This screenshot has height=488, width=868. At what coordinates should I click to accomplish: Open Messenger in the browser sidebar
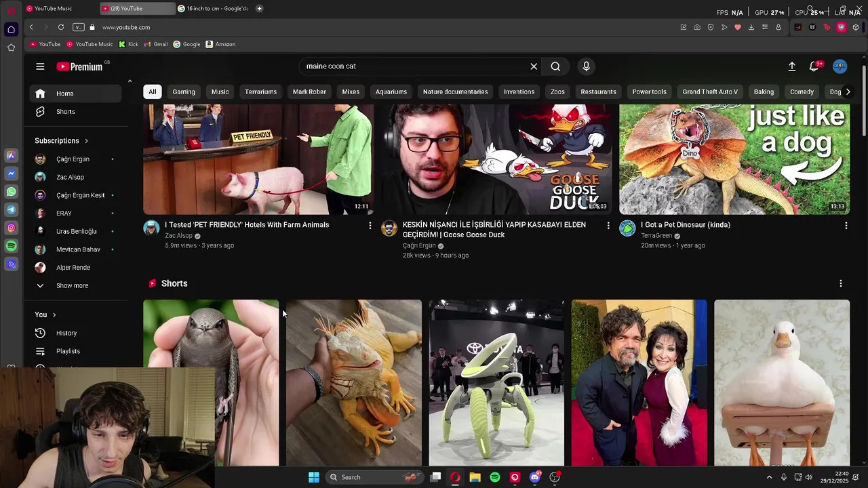(11, 174)
